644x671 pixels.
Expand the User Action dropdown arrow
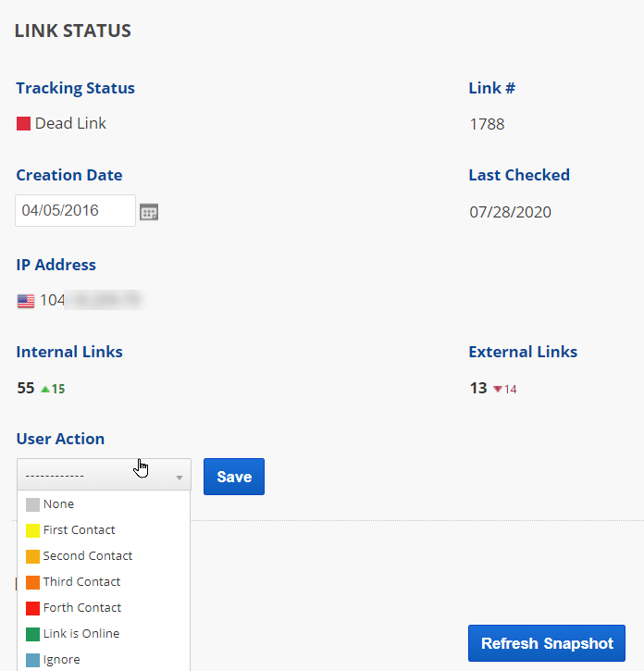180,478
